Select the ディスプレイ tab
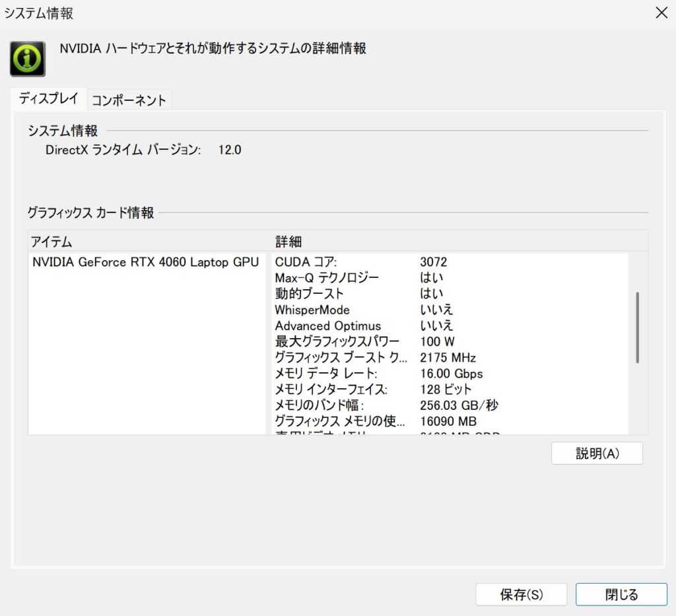Screen dimensions: 676x616 pos(49,99)
